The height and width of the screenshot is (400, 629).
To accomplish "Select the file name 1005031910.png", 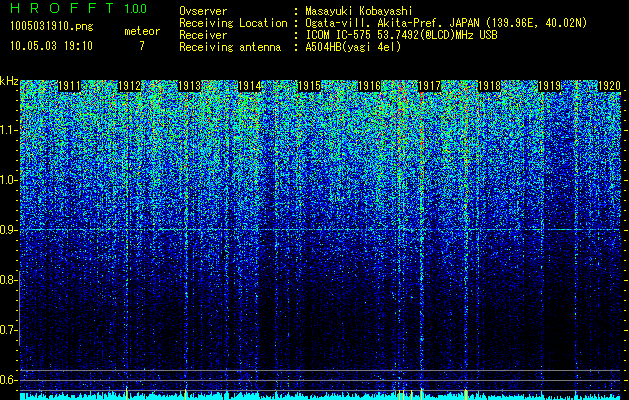I will (51, 27).
